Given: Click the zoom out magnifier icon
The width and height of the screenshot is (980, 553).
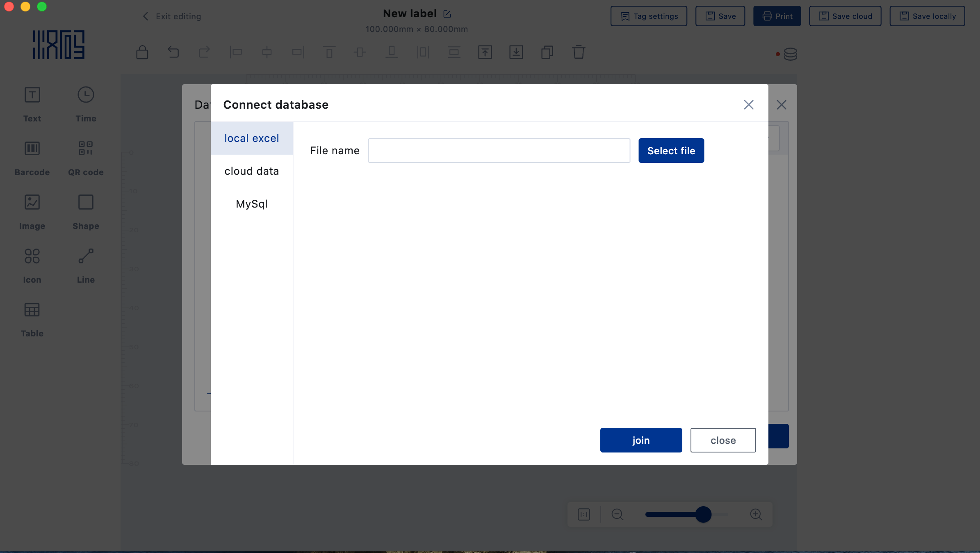Looking at the screenshot, I should pos(617,514).
